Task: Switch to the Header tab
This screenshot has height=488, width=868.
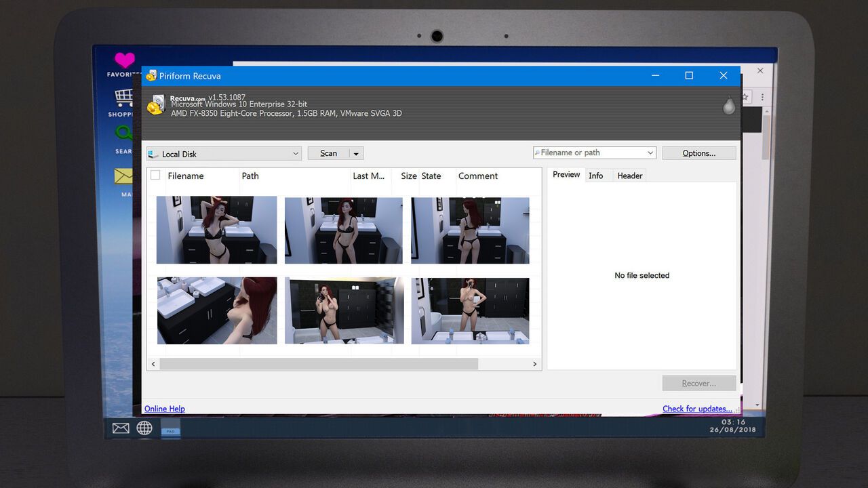Action: click(x=629, y=176)
